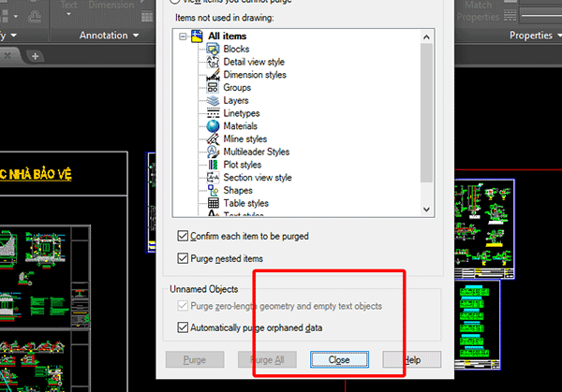Viewport: 562px width, 392px height.
Task: Toggle Automatically purge orphaned data checkbox
Action: pos(183,327)
